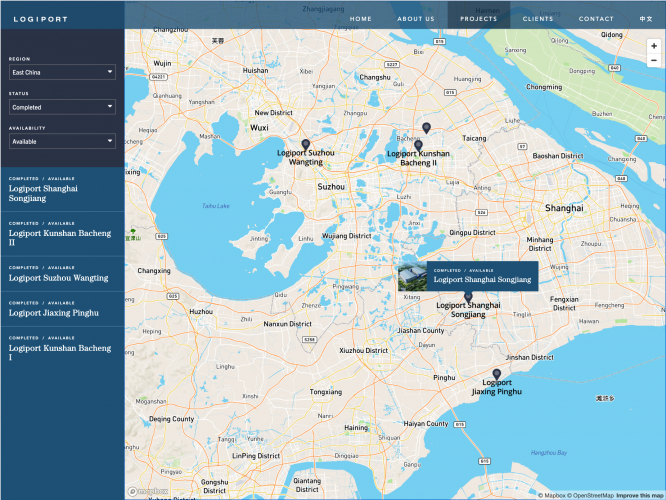This screenshot has height=500, width=666.
Task: Click the Logiport Kunshan Bacheng II map label
Action: click(418, 158)
